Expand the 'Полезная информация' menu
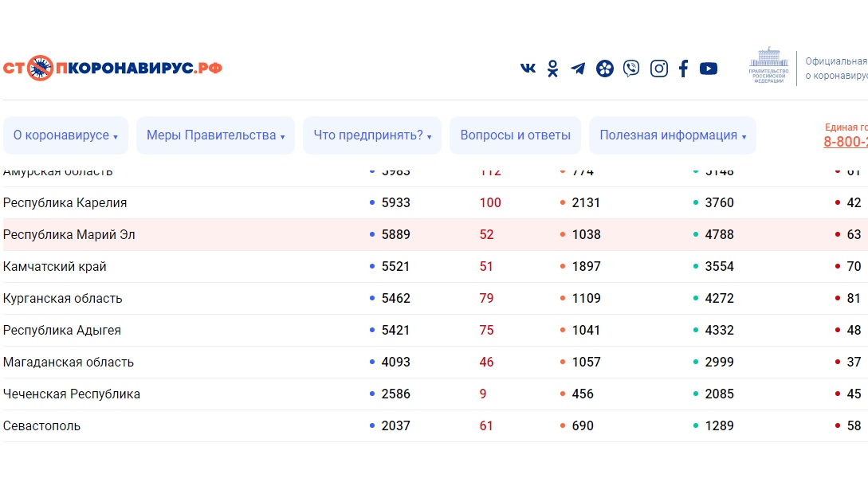Image resolution: width=868 pixels, height=490 pixels. (672, 135)
